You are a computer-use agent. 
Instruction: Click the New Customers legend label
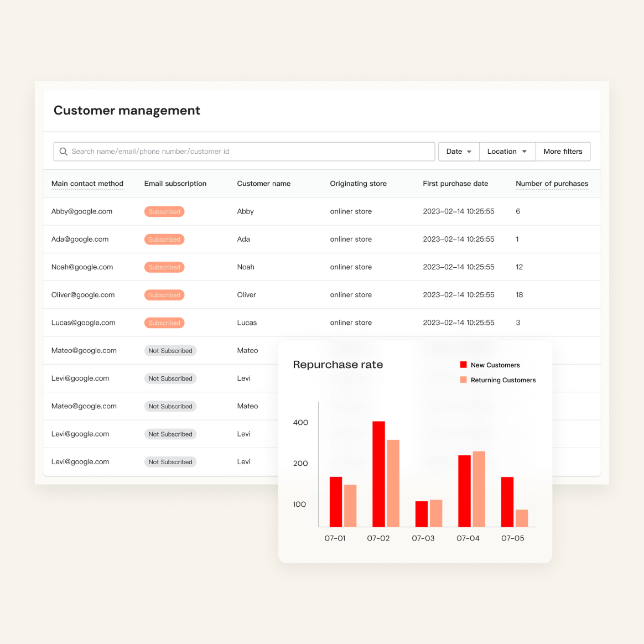(495, 365)
